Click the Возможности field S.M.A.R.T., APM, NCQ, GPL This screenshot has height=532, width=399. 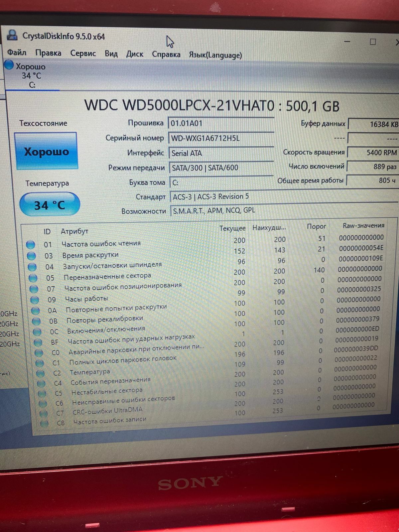tap(284, 210)
